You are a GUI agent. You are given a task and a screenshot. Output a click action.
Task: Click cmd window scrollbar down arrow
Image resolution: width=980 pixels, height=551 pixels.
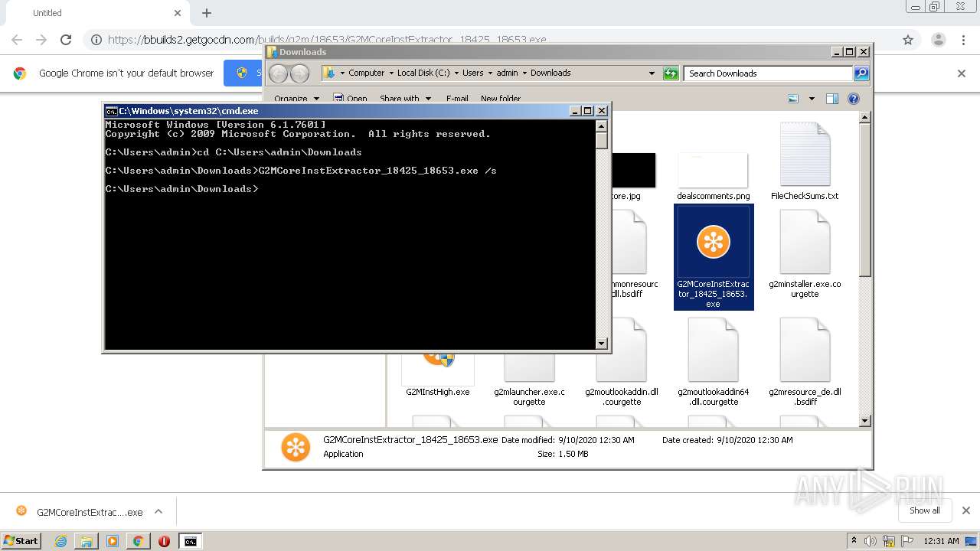pyautogui.click(x=602, y=344)
